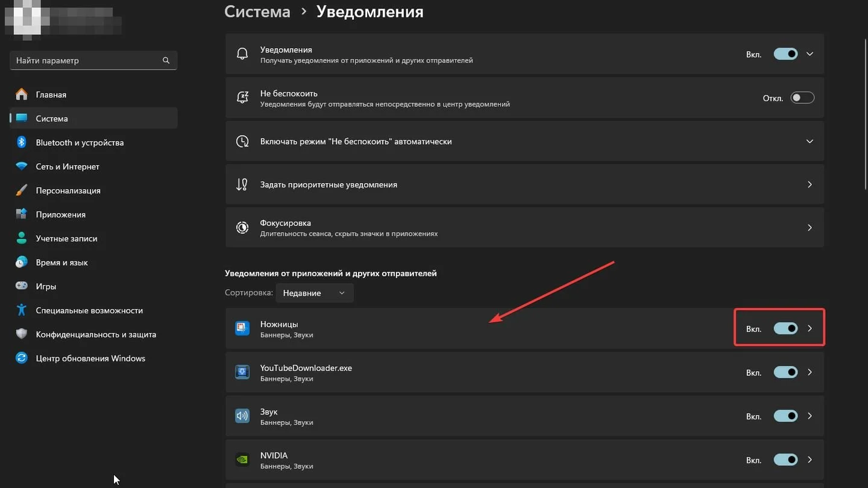The height and width of the screenshot is (488, 868).
Task: Go to Главная in the sidebar
Action: pos(93,95)
